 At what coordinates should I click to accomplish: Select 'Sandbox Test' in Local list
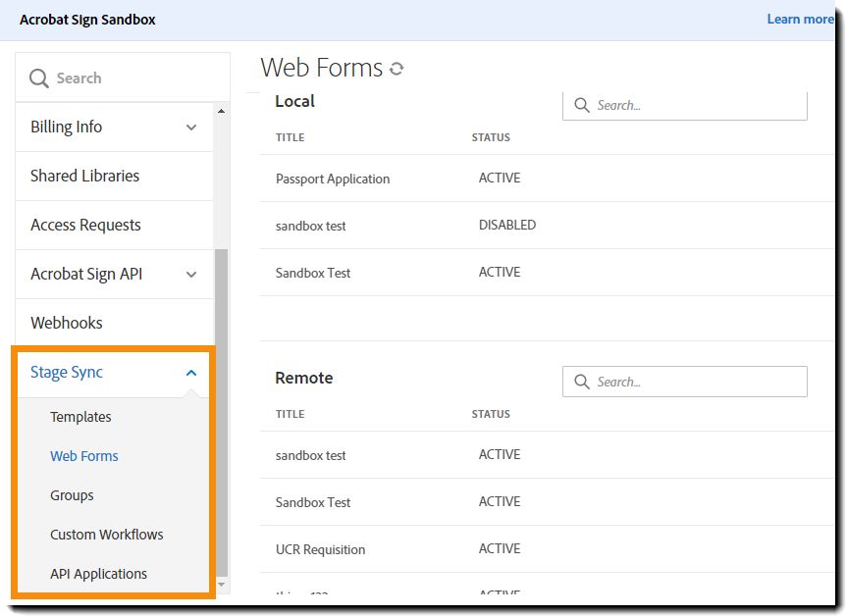(313, 273)
